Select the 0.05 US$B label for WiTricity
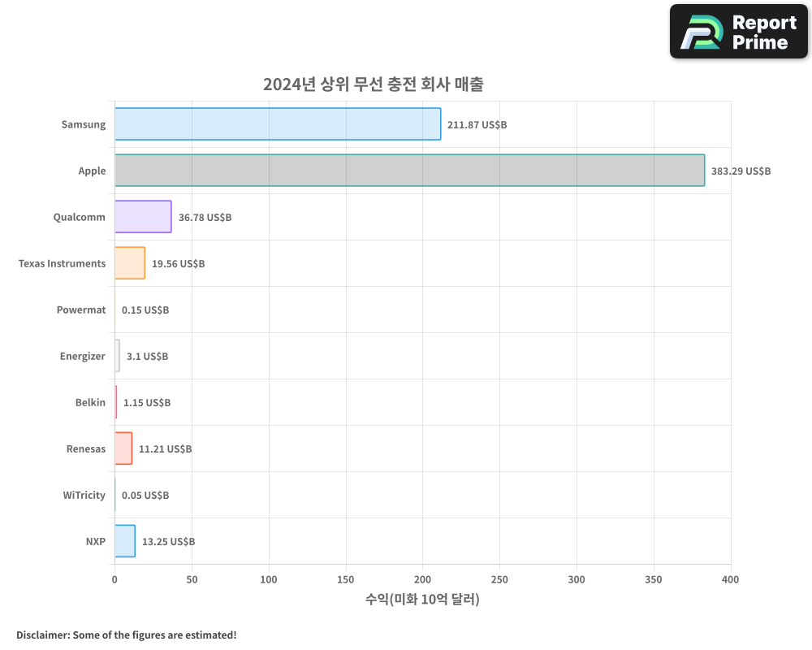812x650 pixels. pyautogui.click(x=146, y=495)
